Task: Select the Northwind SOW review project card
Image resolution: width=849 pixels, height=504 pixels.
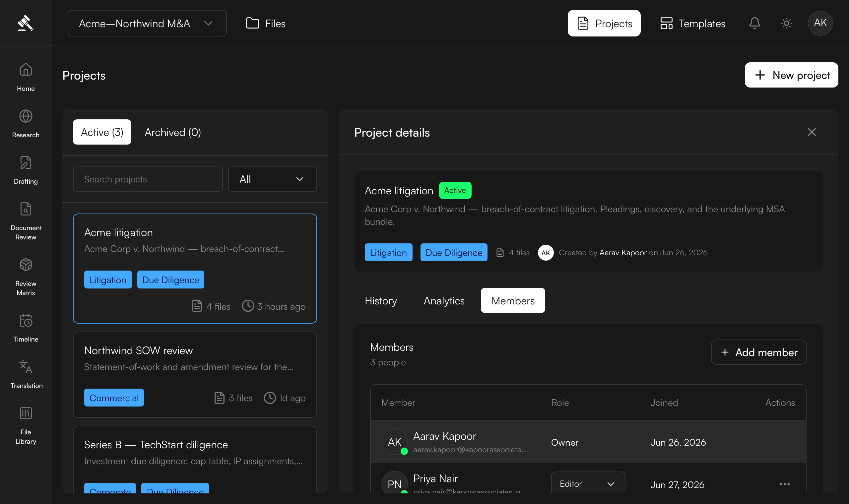Action: click(x=195, y=375)
